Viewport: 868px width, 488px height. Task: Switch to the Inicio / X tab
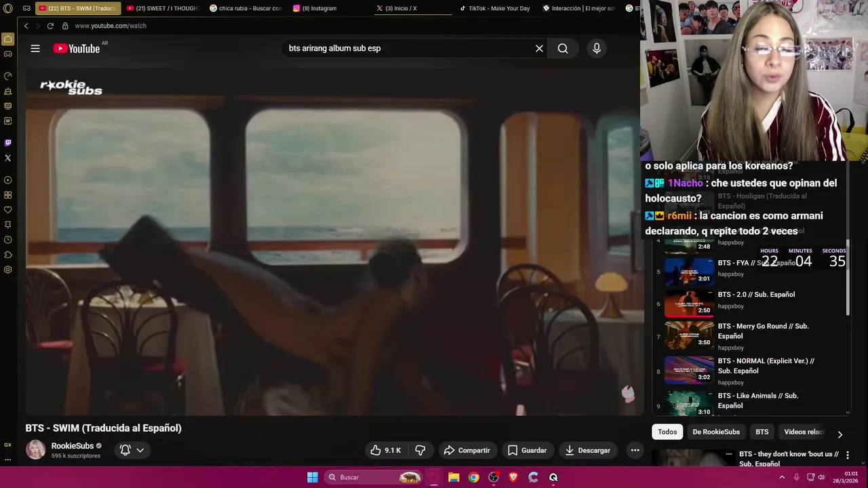point(412,8)
